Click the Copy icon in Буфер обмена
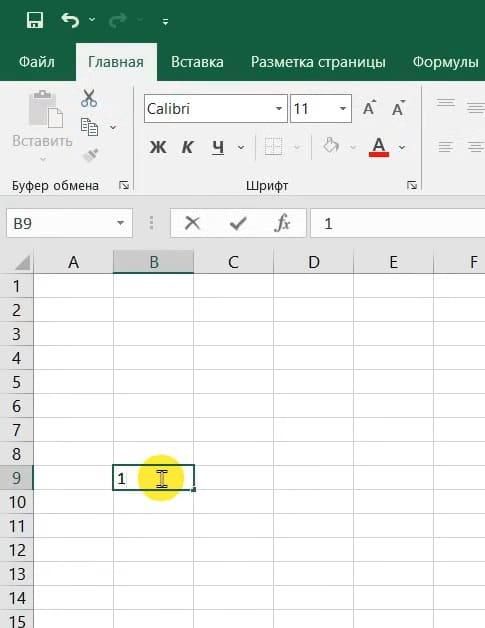Screen dimensions: 485x628 [x=89, y=127]
